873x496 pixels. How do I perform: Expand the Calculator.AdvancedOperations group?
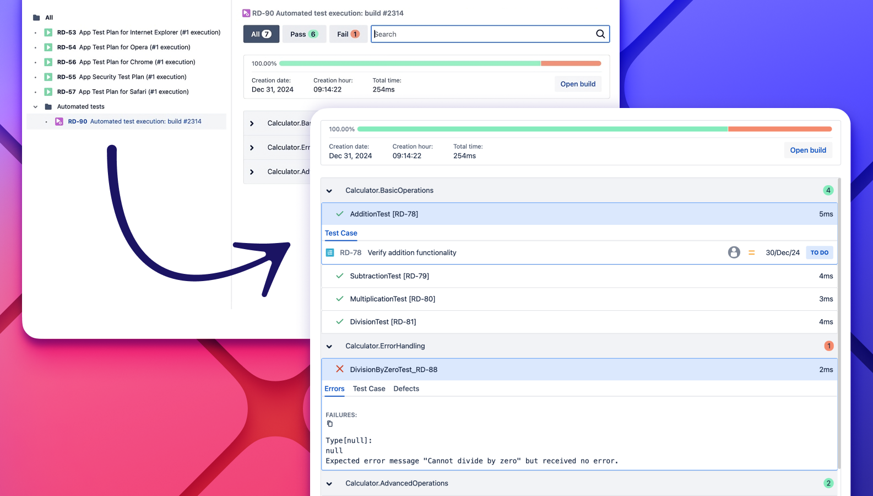tap(329, 484)
